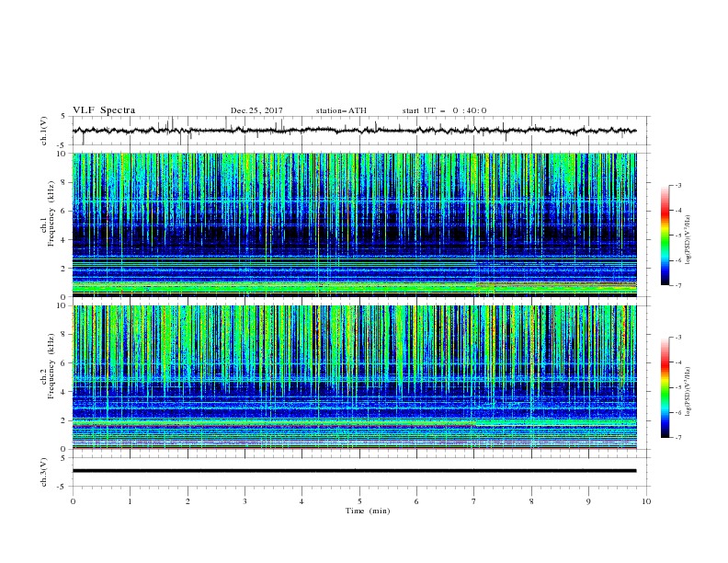This screenshot has height=563, width=728.
Task: Click time axis tick label '2'
Action: tap(188, 501)
